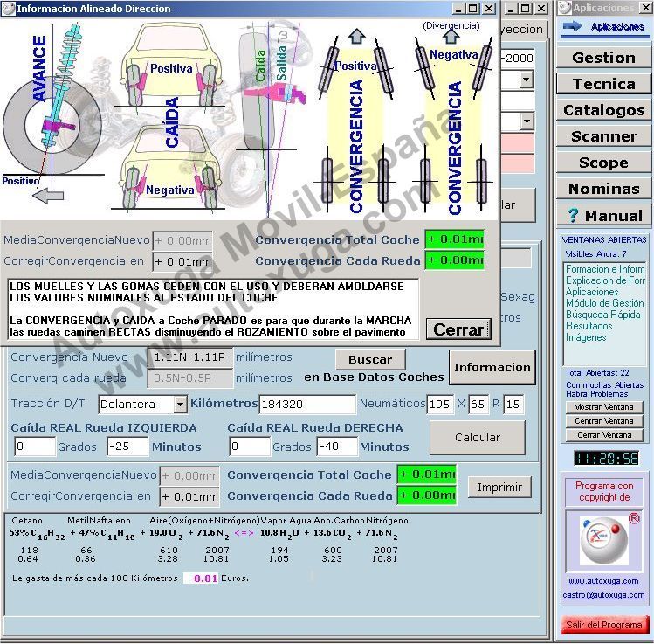654x644 pixels.
Task: Click the Caída Negativa car diagram
Action: tap(169, 167)
